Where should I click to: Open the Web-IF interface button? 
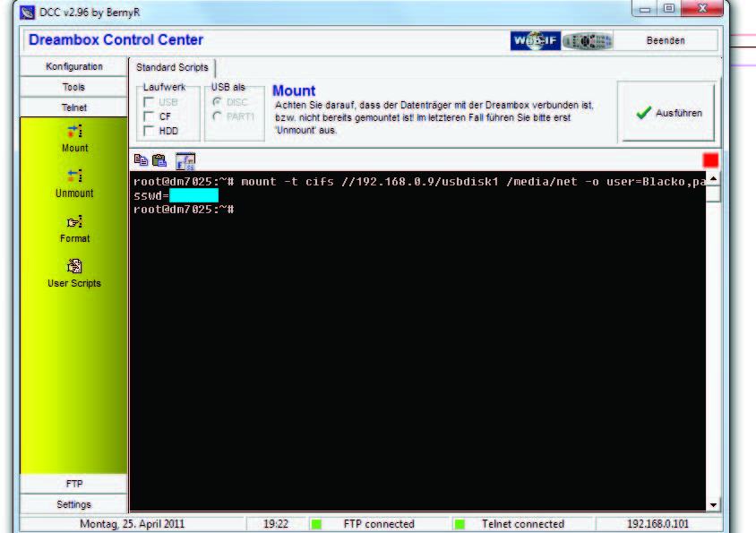click(x=536, y=40)
